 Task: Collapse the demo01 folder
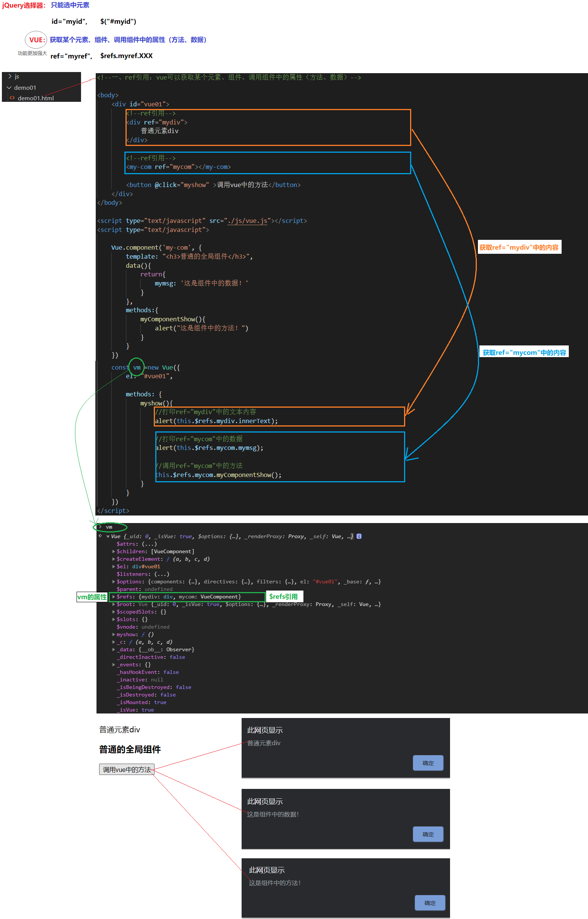tap(9, 87)
